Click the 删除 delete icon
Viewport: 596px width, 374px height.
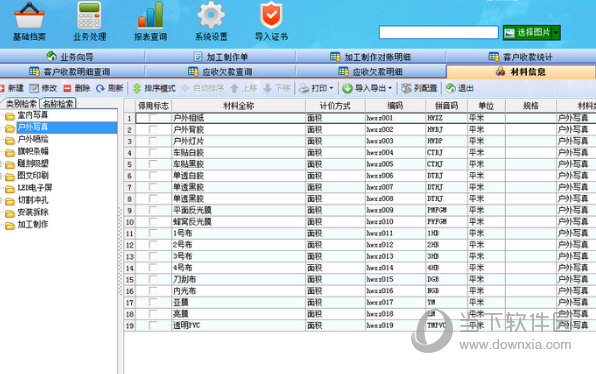67,89
